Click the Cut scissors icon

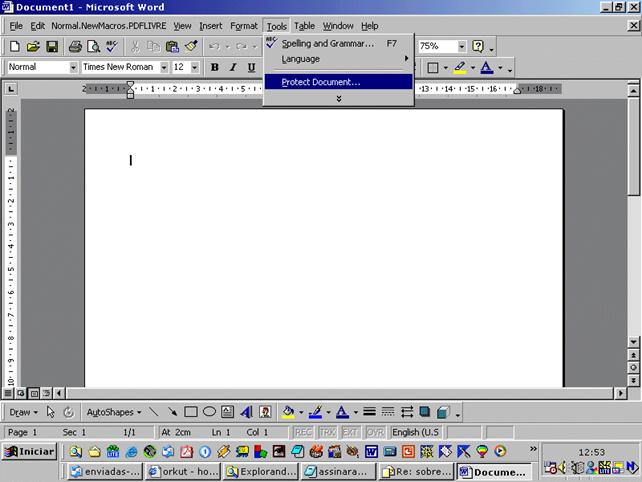point(135,46)
